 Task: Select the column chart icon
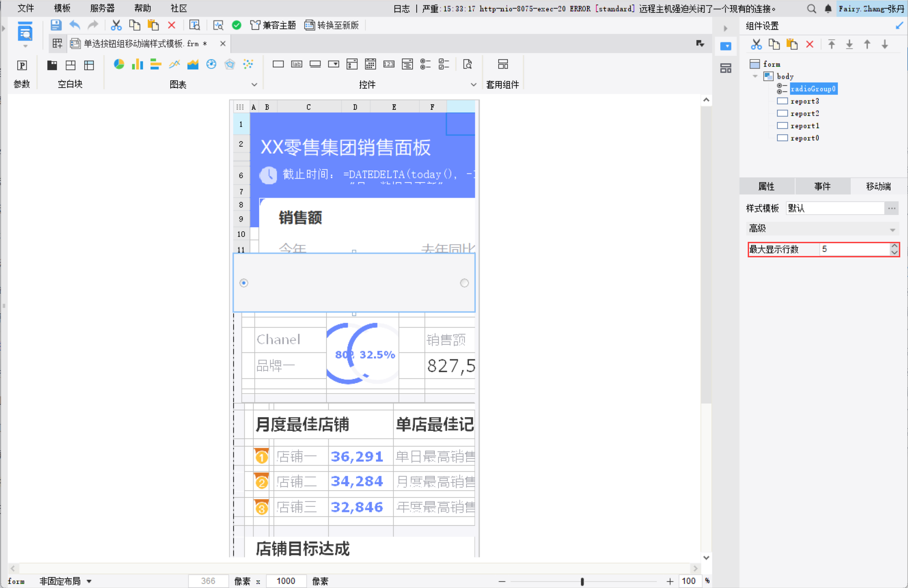pyautogui.click(x=137, y=64)
